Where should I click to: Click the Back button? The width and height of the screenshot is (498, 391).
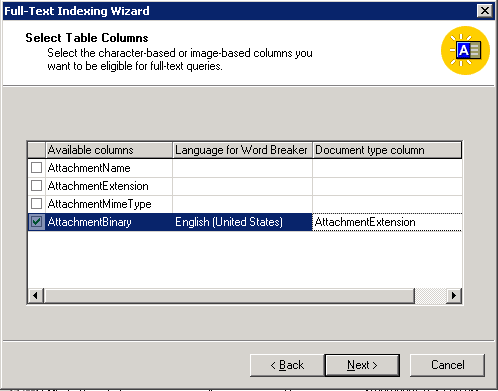(287, 365)
